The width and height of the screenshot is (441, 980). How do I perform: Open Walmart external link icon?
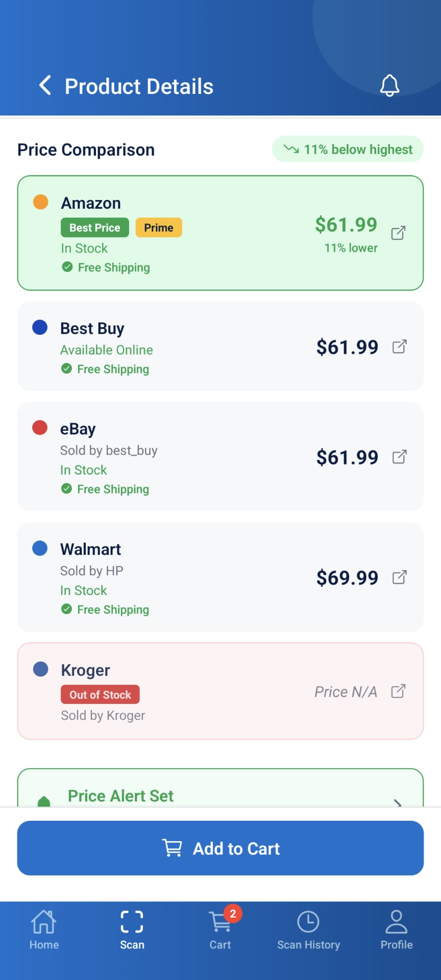pos(399,577)
